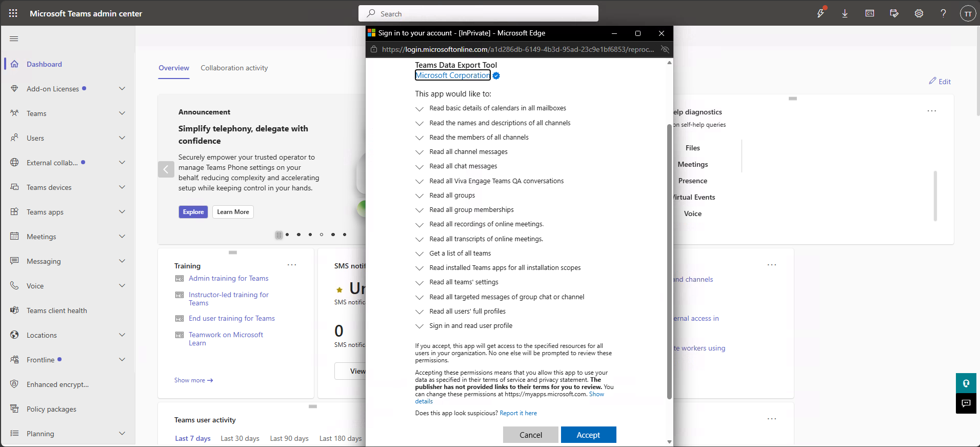This screenshot has height=447, width=980.
Task: Click the Users icon in sidebar
Action: 14,138
